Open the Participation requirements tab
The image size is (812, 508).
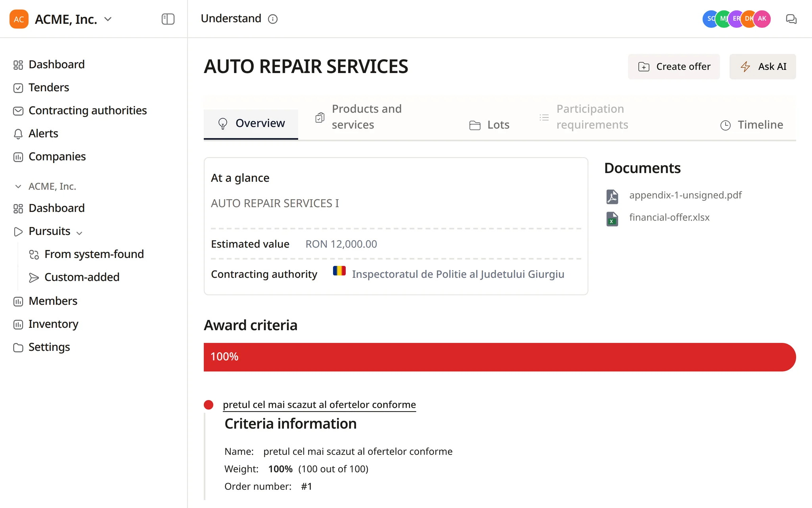585,117
